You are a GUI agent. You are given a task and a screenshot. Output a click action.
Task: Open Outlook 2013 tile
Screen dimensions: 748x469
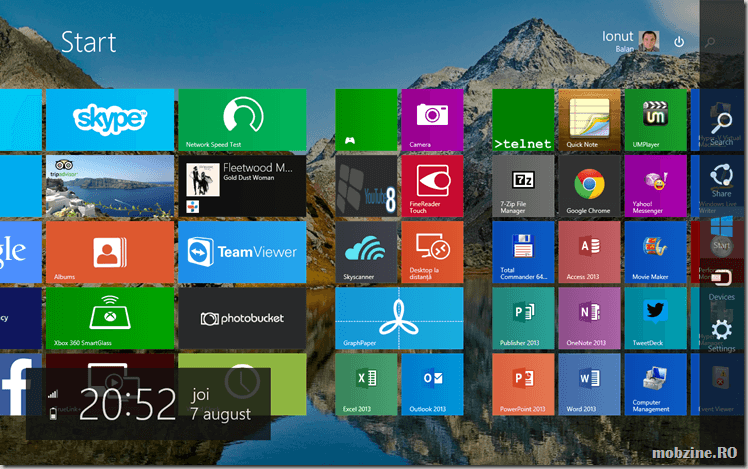click(x=432, y=383)
